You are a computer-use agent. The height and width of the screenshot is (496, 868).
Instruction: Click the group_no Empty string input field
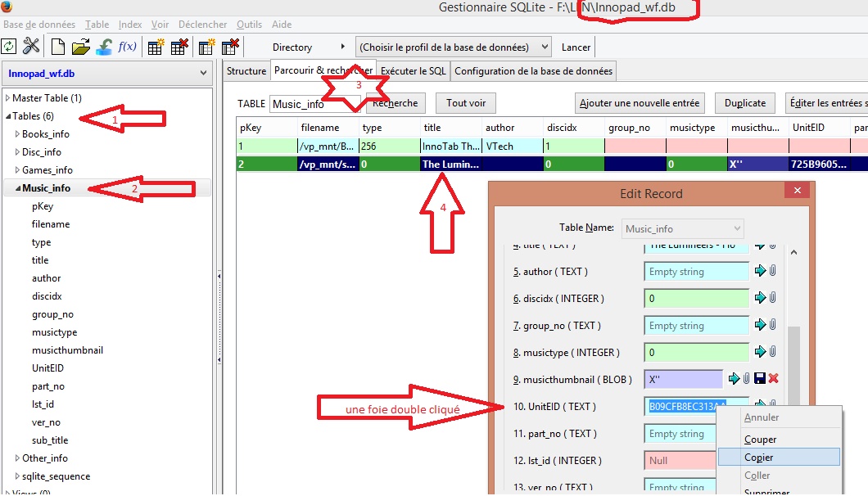click(696, 326)
